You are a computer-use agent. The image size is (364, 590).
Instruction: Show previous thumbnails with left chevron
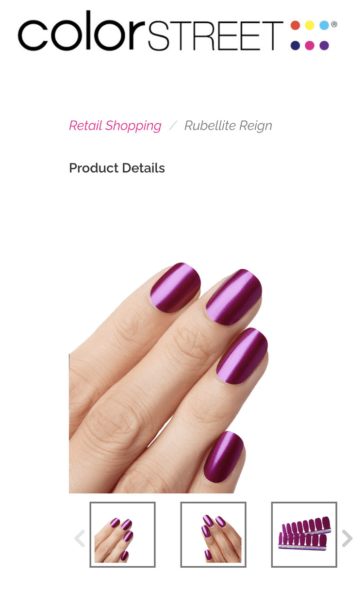point(80,538)
